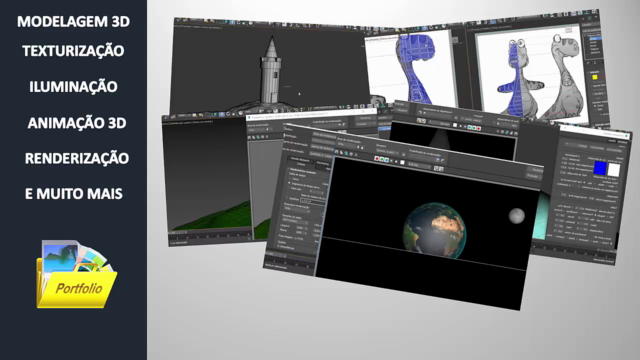
Task: Click the rendered Moon in Earth render
Action: coord(516,216)
